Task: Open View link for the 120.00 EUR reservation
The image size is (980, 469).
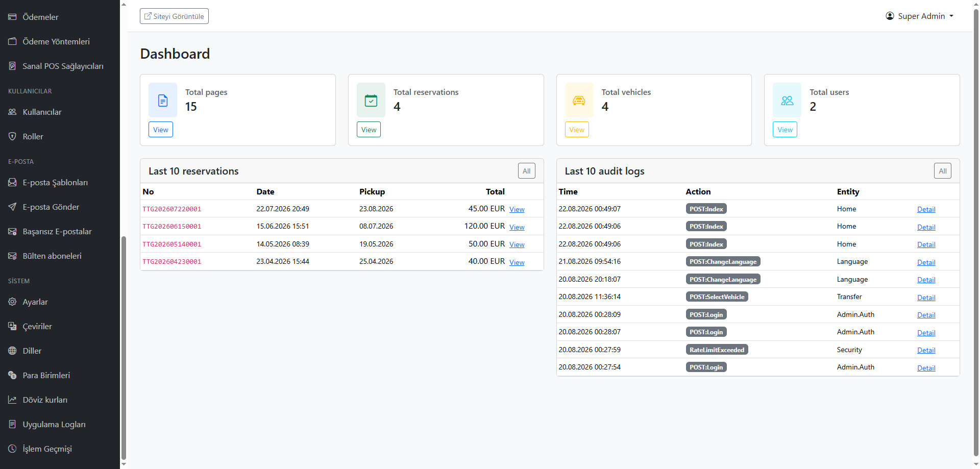Action: (x=517, y=227)
